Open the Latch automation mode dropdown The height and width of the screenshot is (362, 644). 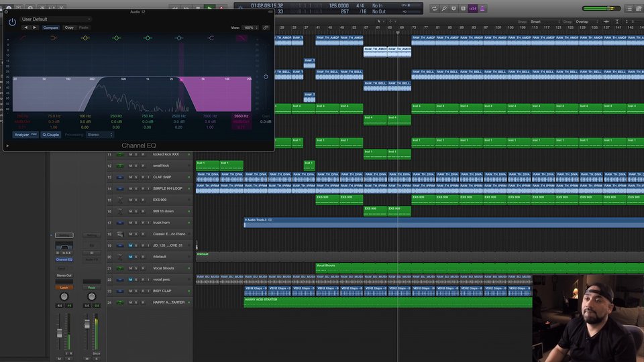[64, 288]
